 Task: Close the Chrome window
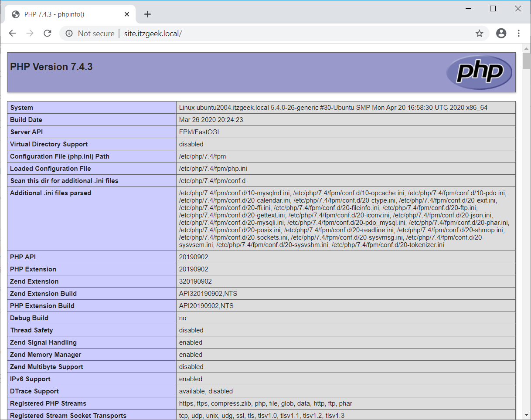[x=518, y=8]
